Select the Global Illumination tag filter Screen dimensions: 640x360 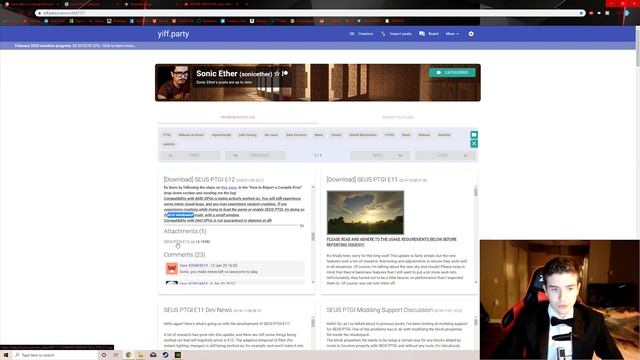[363, 135]
